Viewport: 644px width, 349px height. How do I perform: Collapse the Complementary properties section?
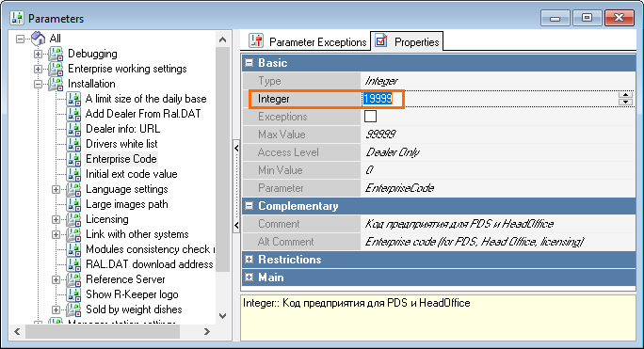coord(249,206)
